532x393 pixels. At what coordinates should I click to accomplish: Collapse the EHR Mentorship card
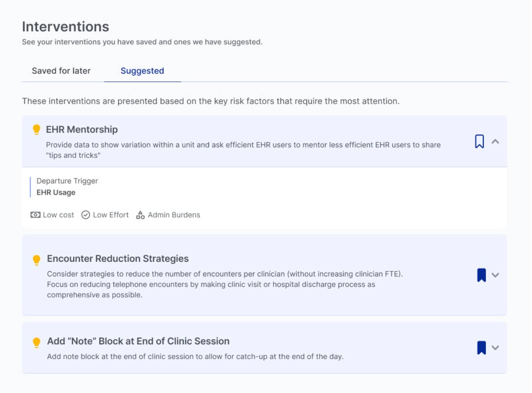click(x=495, y=142)
